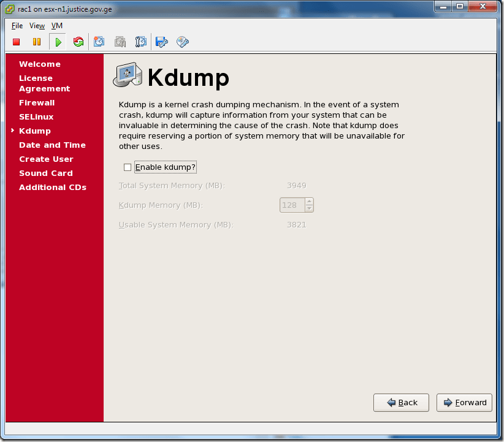504x442 pixels.
Task: Go back to the previous setup step
Action: click(401, 403)
